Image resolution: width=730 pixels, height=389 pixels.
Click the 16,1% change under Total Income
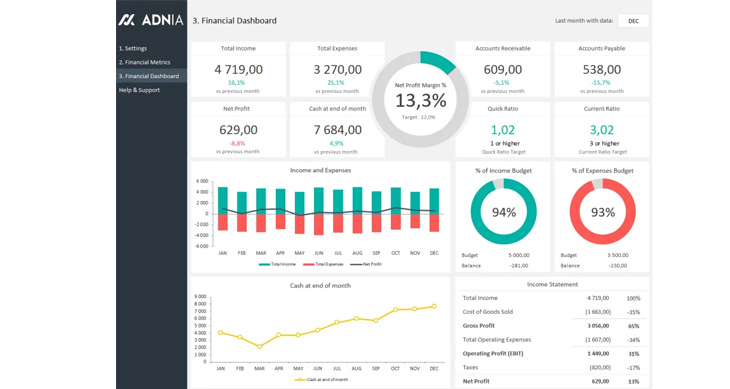237,83
